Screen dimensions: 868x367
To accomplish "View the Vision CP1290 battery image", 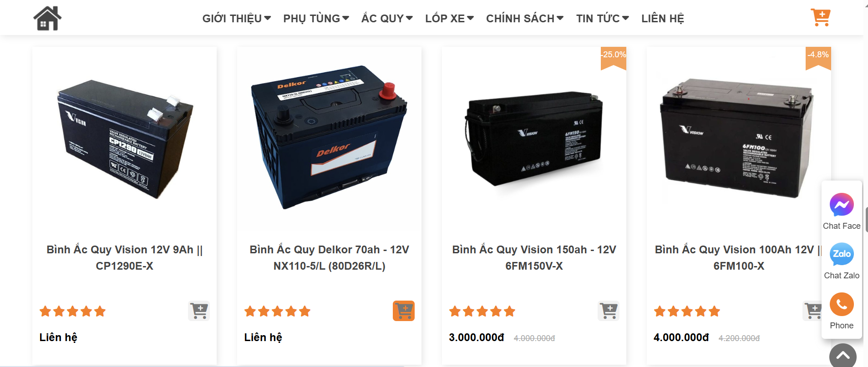I will click(x=125, y=139).
